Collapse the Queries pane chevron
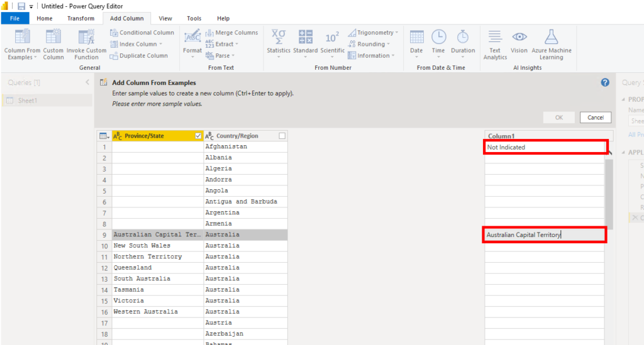644x345 pixels. coord(87,82)
